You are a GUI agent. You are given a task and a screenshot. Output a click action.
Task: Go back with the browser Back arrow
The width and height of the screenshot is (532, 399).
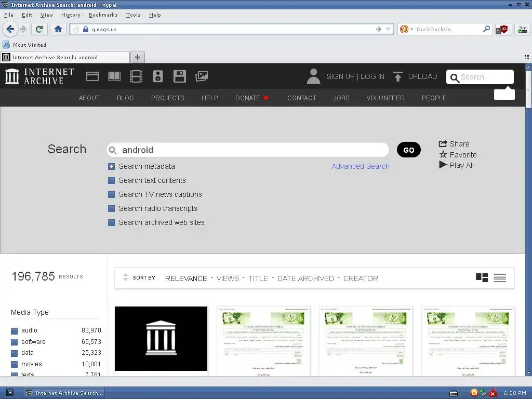(x=10, y=29)
